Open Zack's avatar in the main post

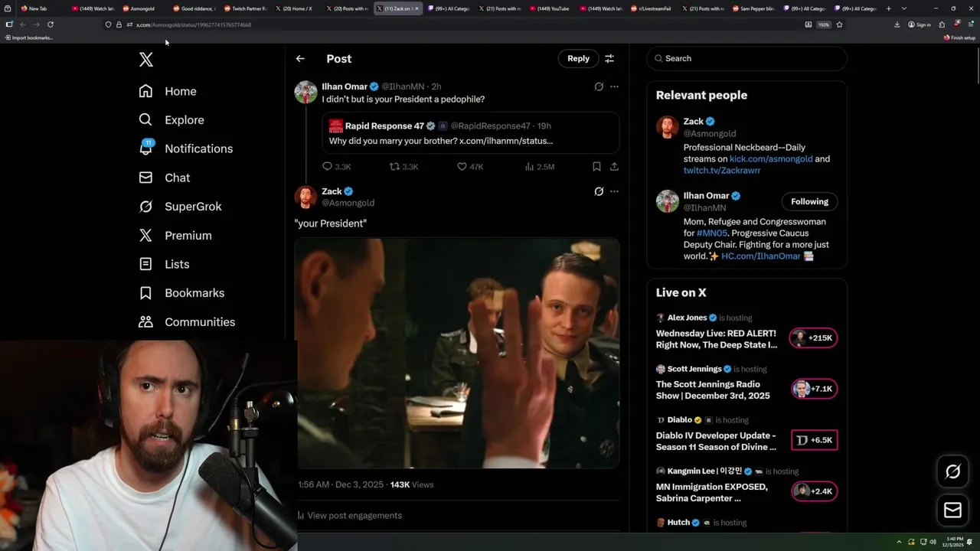click(306, 197)
